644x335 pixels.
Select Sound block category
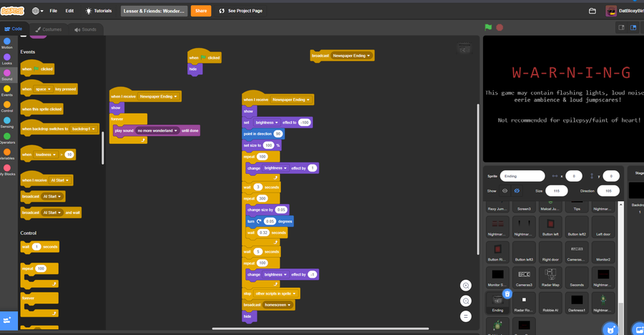click(x=7, y=75)
